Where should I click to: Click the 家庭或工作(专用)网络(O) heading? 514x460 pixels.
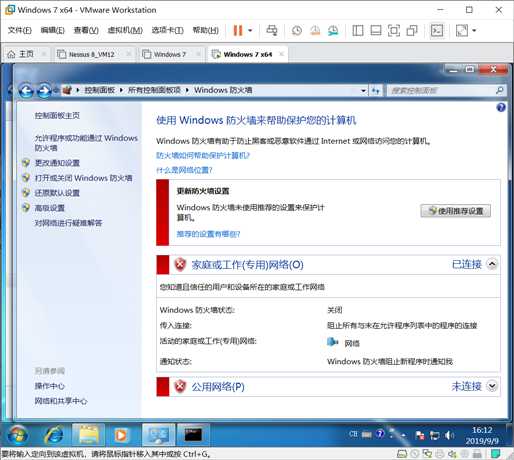[x=247, y=265]
